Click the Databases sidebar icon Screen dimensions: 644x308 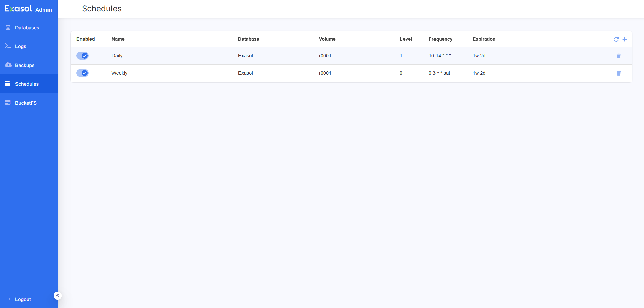click(8, 28)
